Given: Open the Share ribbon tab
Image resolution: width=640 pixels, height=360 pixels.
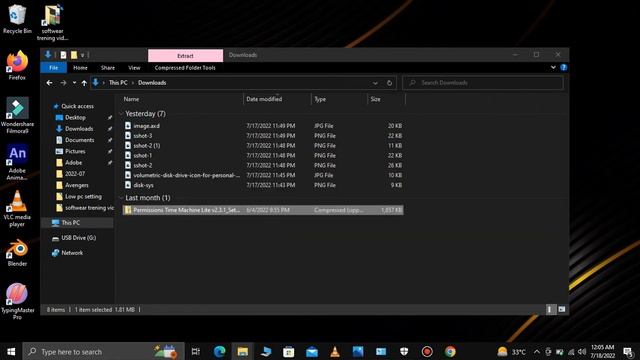Looking at the screenshot, I should 108,68.
